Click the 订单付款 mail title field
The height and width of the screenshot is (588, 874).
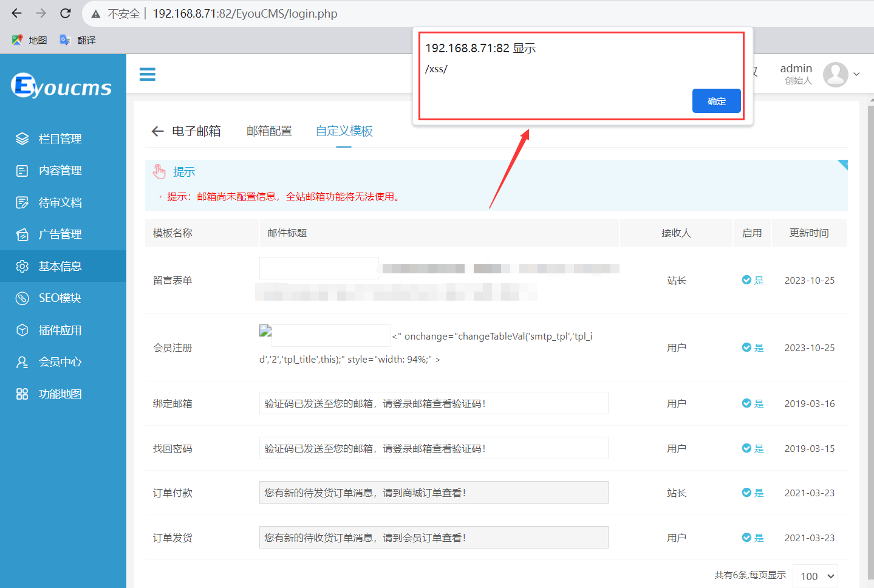point(434,493)
